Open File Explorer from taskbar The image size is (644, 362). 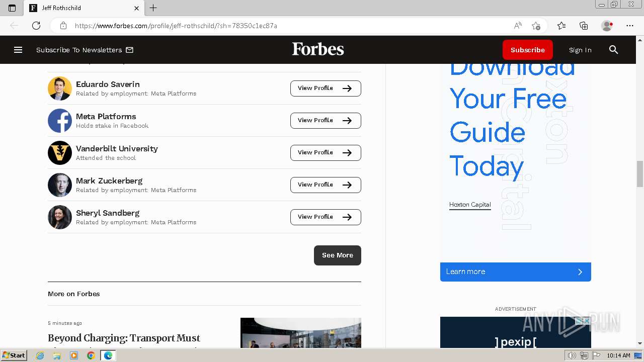pyautogui.click(x=57, y=355)
